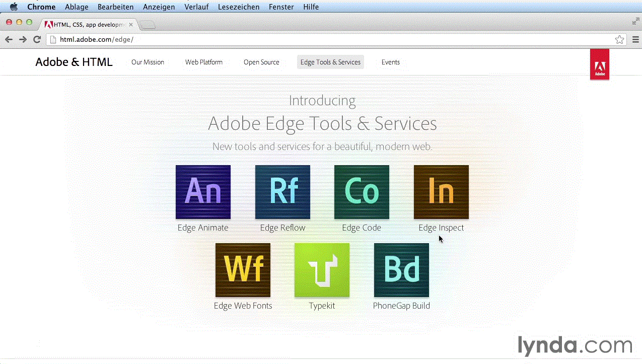Toggle fullscreen with the window corner arrows
The height and width of the screenshot is (364, 642).
(635, 21)
